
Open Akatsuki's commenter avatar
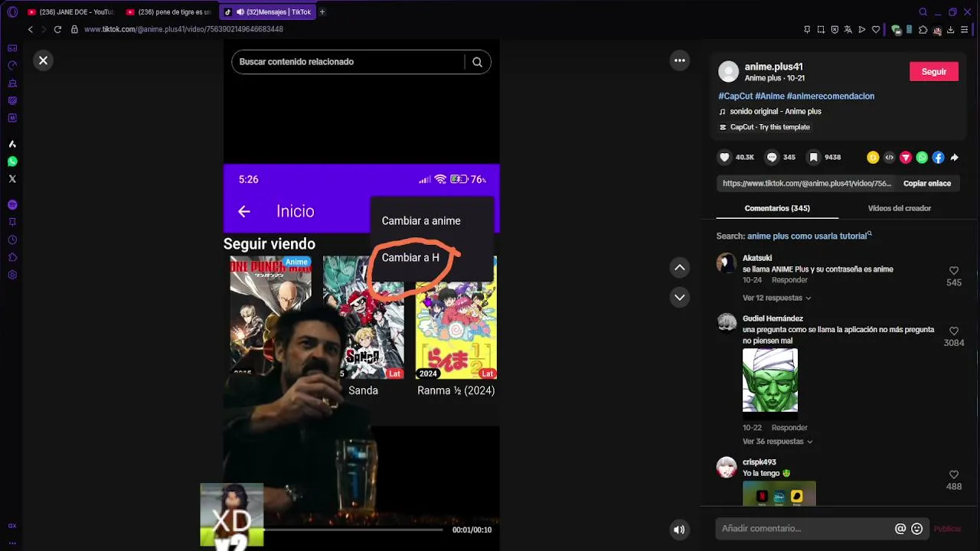(727, 263)
